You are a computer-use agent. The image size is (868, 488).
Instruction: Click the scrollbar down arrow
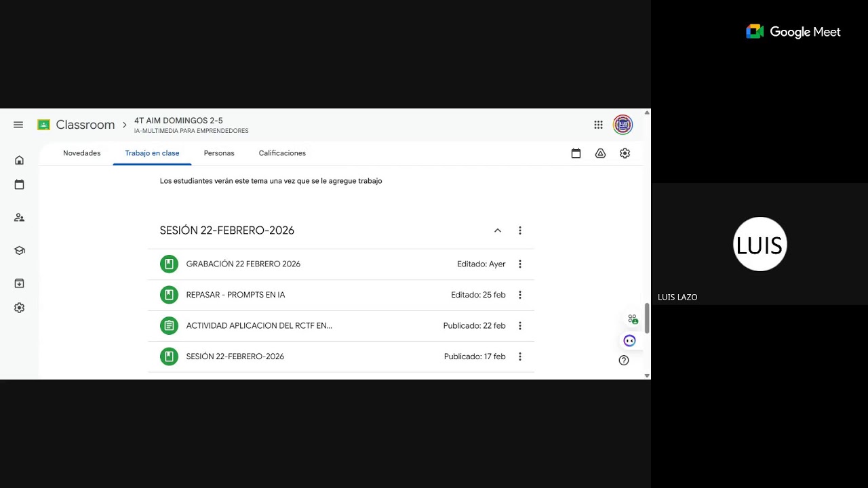[647, 375]
